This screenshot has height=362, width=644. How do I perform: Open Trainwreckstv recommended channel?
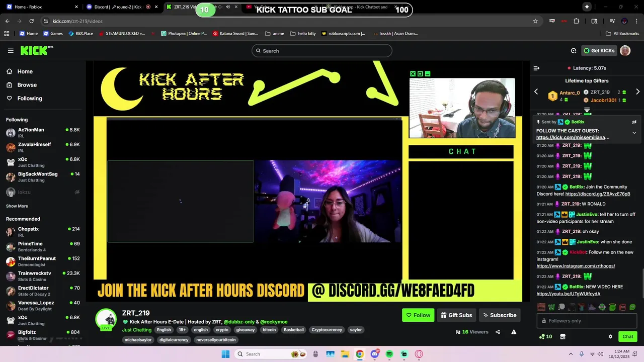click(43, 276)
